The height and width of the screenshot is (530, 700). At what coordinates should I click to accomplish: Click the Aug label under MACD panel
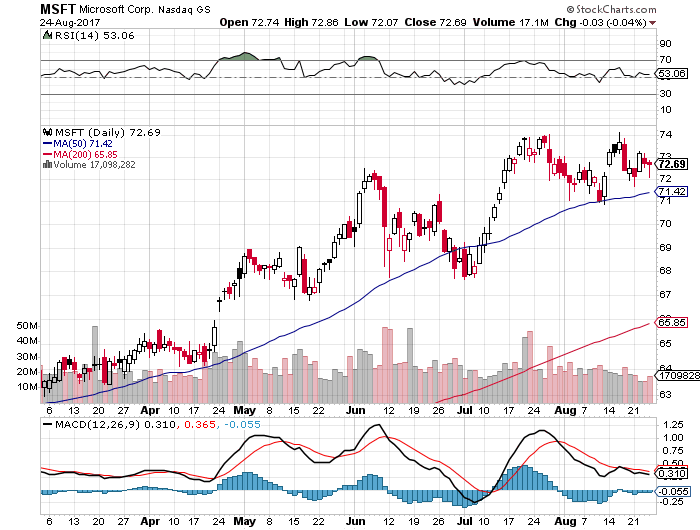pos(566,522)
